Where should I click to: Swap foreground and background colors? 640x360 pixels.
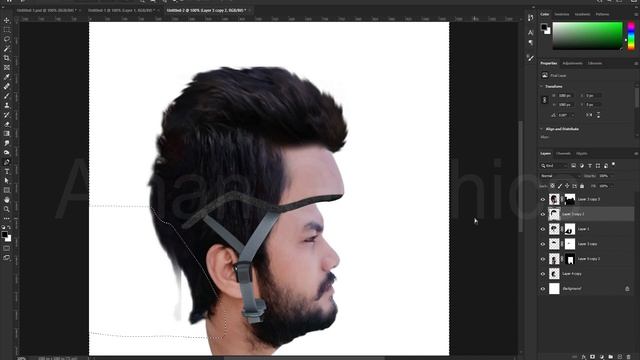9,228
